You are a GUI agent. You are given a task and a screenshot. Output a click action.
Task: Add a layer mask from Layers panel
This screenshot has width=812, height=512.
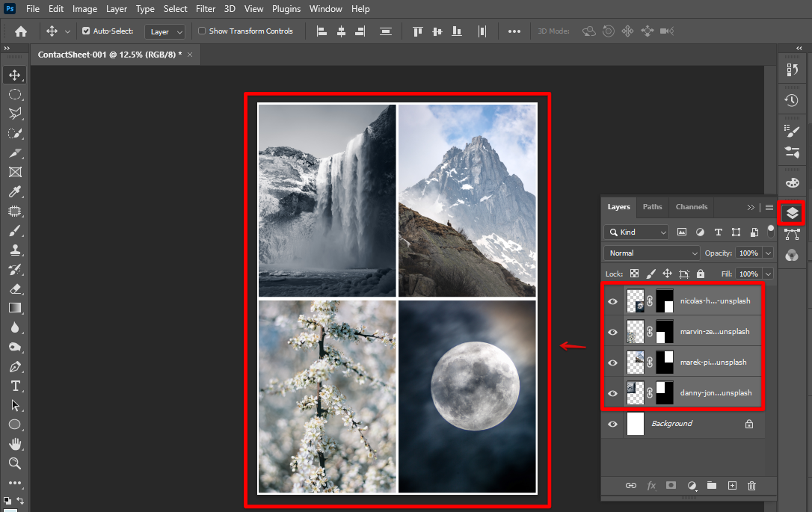pos(671,486)
